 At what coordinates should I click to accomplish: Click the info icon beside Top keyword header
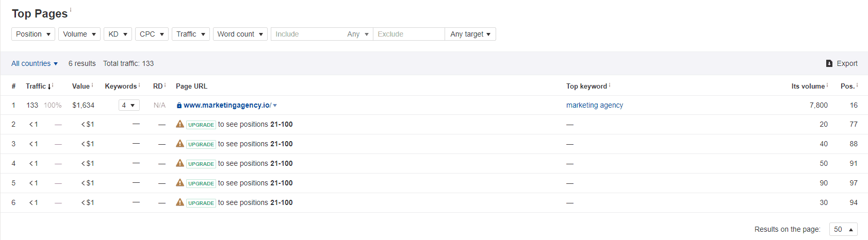click(x=610, y=85)
